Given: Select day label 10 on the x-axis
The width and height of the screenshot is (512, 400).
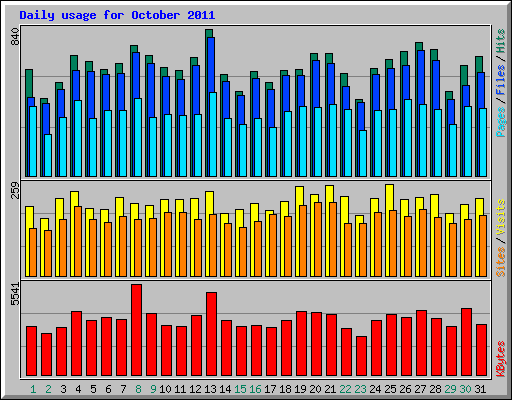Looking at the screenshot, I should click(165, 389).
